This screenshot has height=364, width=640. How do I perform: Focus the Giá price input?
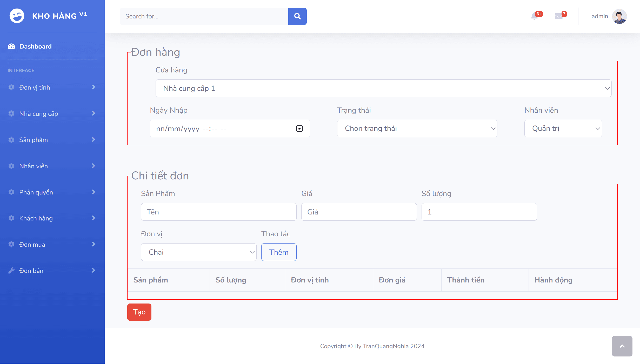click(x=359, y=212)
